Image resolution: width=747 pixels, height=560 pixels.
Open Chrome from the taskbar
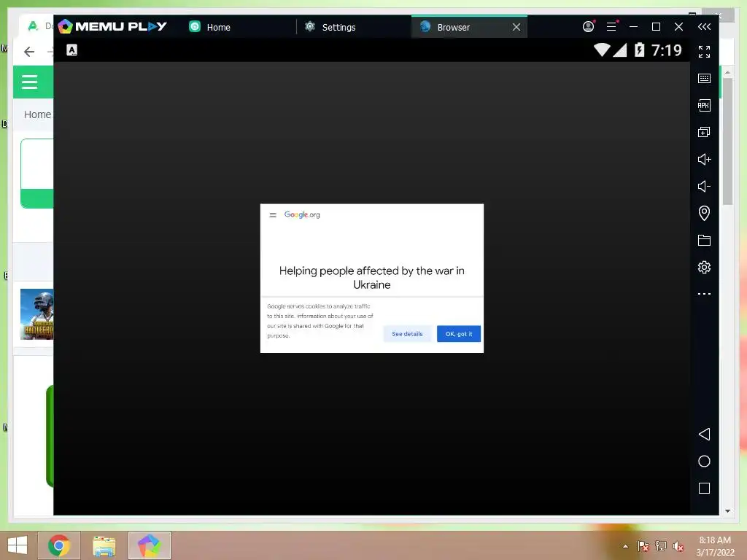coord(59,545)
